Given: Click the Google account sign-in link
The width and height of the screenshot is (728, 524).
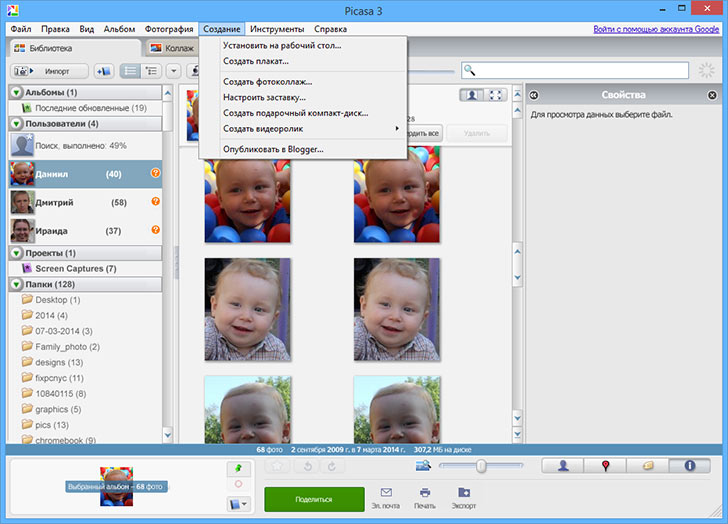Looking at the screenshot, I should [x=656, y=29].
